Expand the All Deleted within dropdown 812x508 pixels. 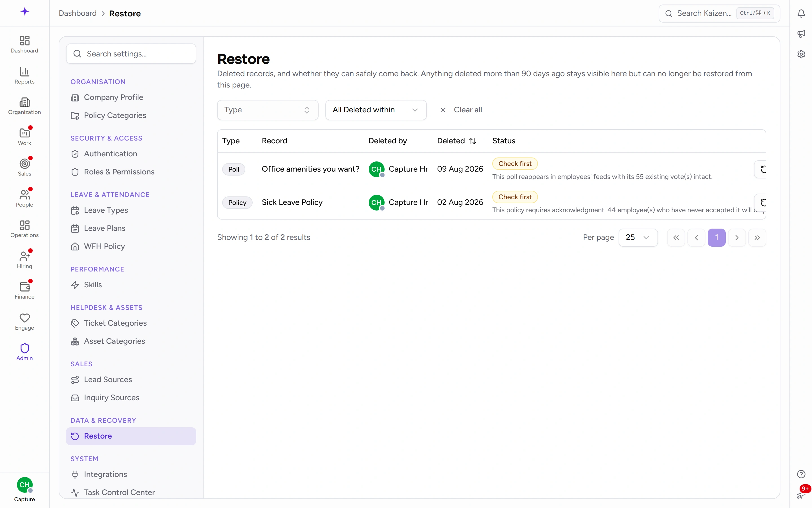(x=376, y=110)
